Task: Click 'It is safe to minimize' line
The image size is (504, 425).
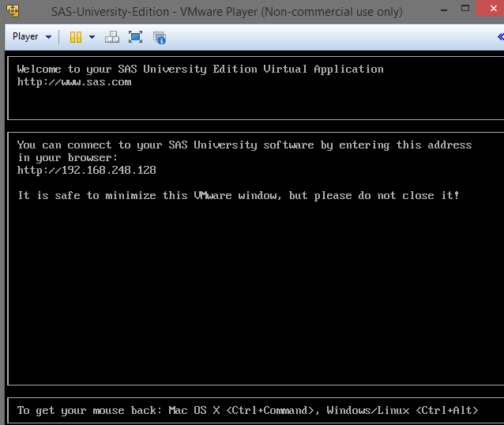Action: [239, 195]
